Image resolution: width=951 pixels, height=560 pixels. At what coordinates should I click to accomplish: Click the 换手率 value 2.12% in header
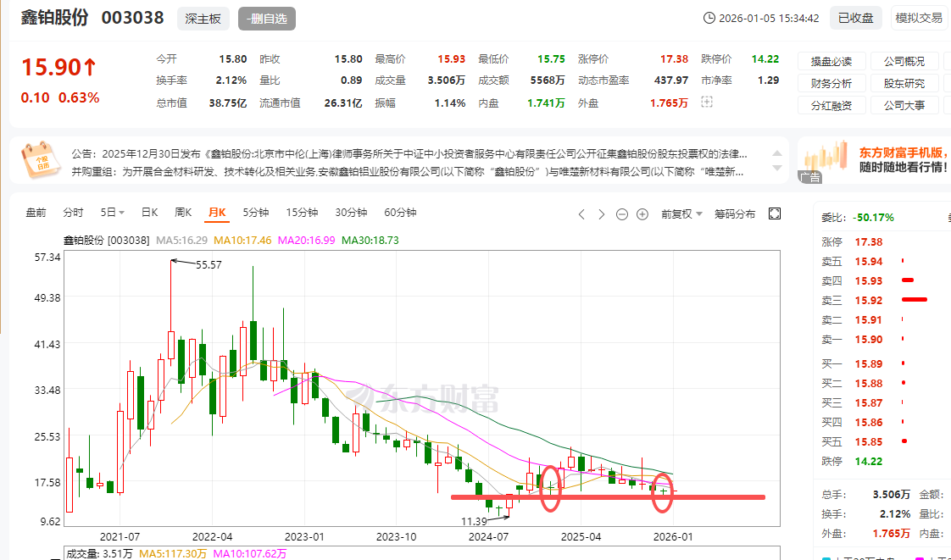point(231,80)
